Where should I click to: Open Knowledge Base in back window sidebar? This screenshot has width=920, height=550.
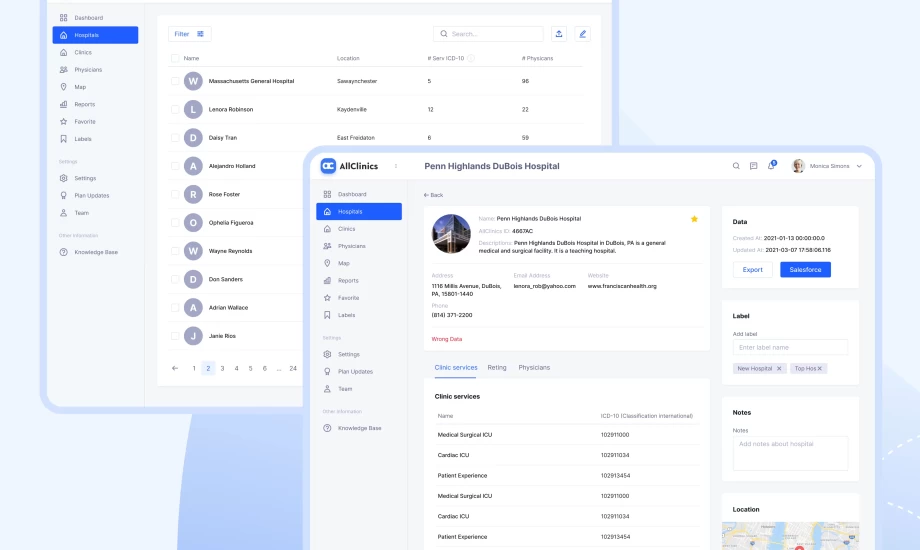(x=95, y=252)
